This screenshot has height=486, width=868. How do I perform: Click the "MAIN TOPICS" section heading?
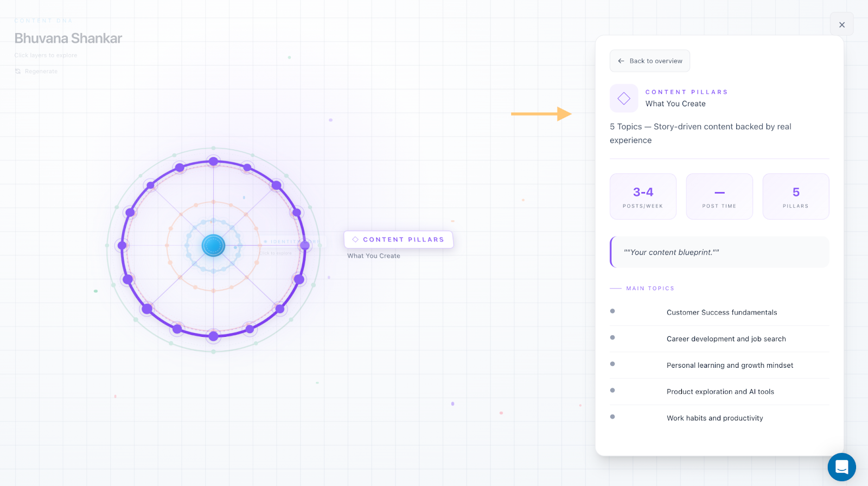650,289
